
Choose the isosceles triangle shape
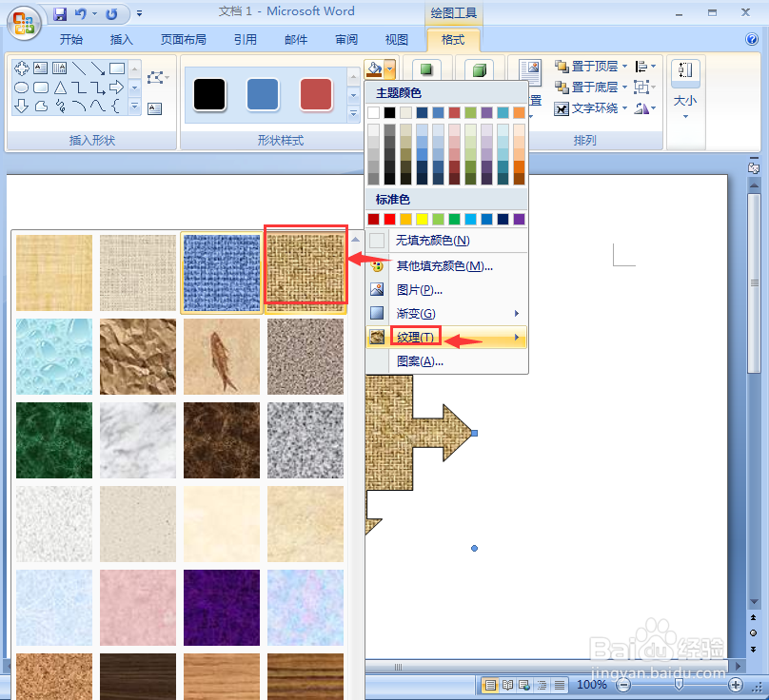(x=60, y=87)
